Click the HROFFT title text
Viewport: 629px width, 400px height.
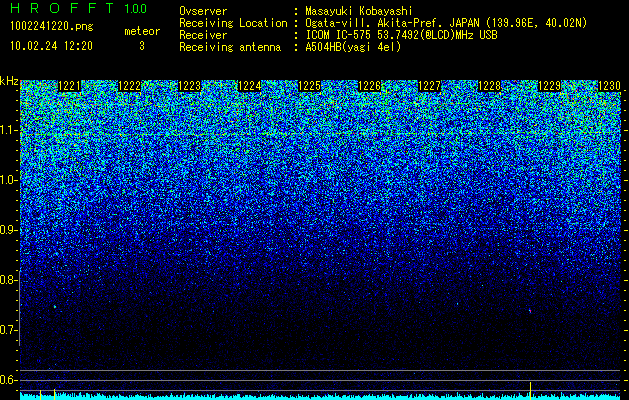point(62,8)
